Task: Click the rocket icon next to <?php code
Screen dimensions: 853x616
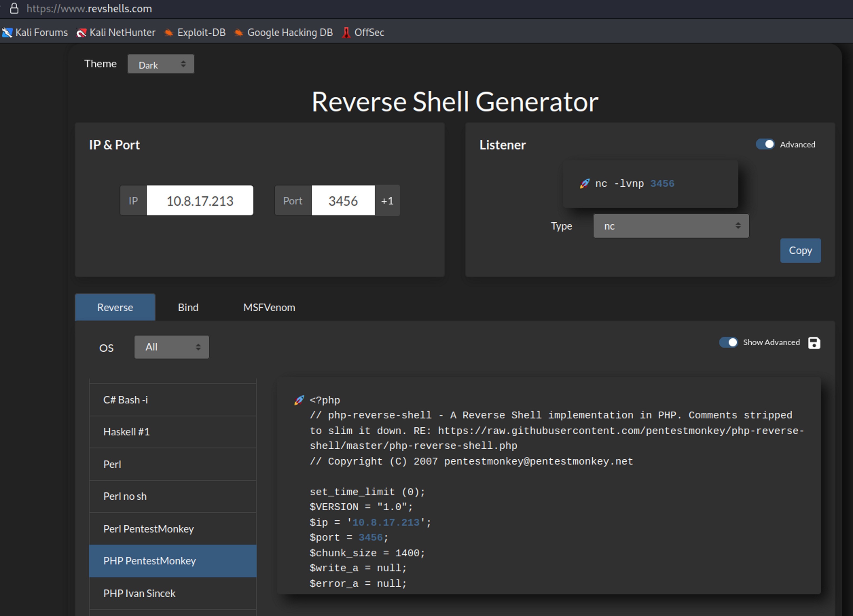Action: click(x=299, y=400)
